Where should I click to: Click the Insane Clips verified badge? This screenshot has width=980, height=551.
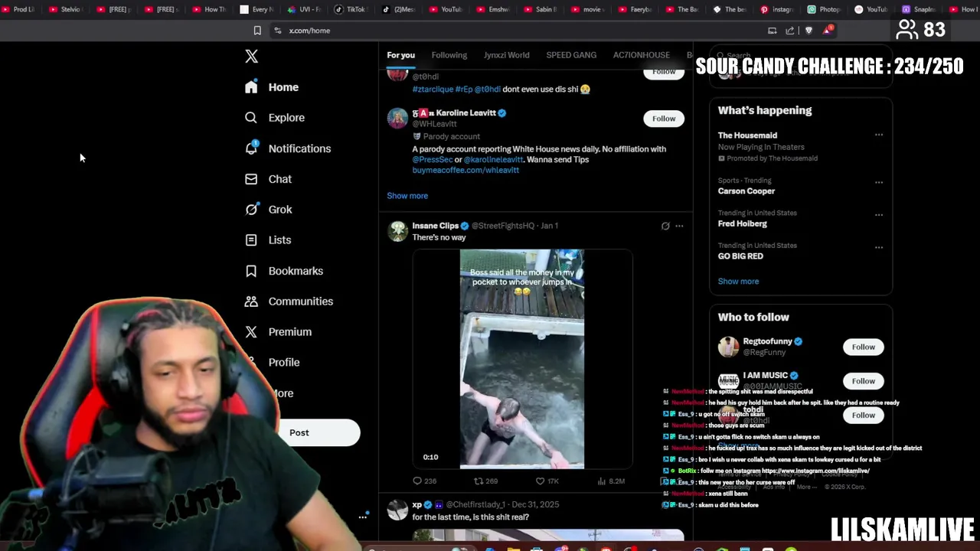pos(465,226)
